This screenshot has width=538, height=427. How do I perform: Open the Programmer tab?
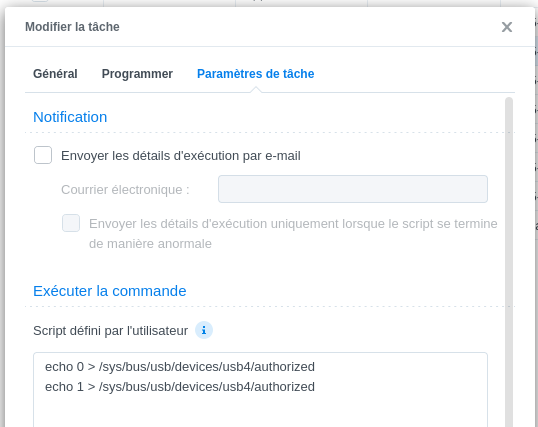pyautogui.click(x=137, y=74)
